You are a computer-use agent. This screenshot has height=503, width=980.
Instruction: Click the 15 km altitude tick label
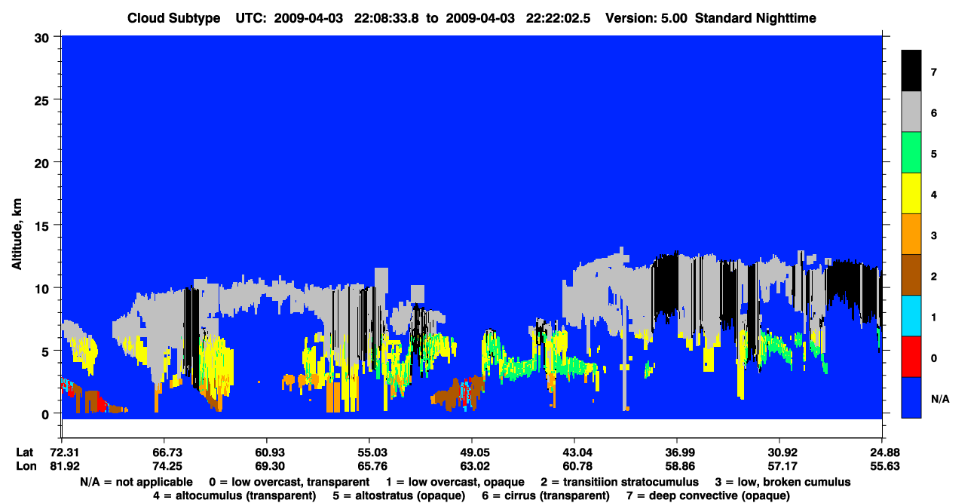44,225
